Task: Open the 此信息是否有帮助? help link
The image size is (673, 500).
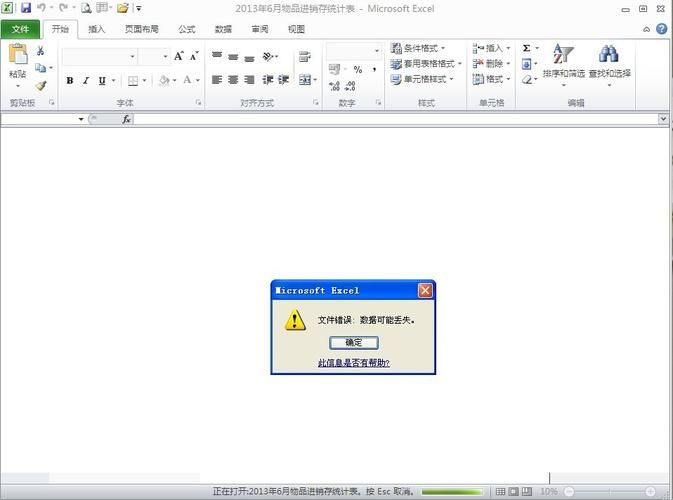Action: coord(353,363)
